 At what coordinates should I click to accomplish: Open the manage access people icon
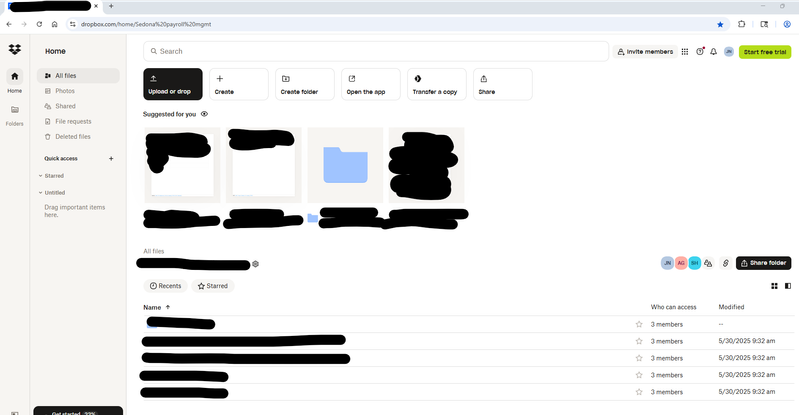[x=708, y=263]
